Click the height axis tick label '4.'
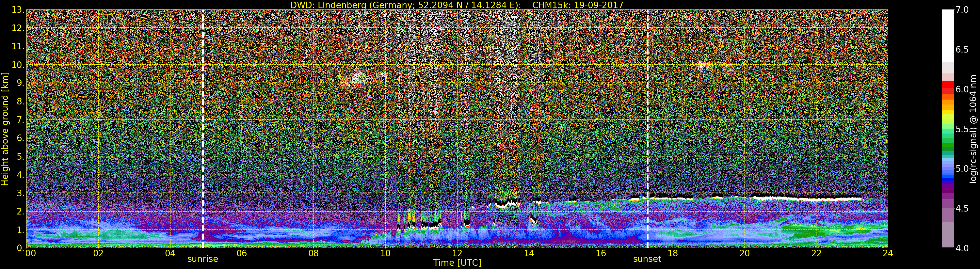The width and height of the screenshot is (980, 269). (20, 175)
